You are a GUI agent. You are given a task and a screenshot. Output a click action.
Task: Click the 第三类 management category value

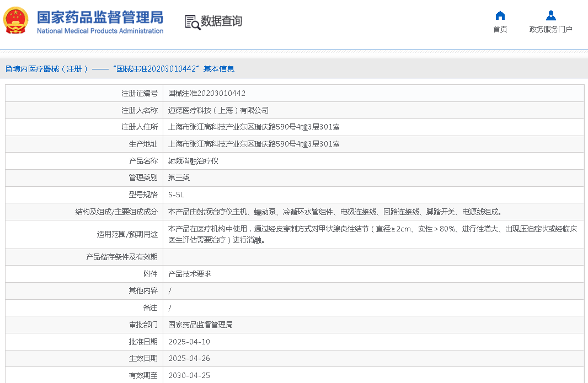point(179,178)
